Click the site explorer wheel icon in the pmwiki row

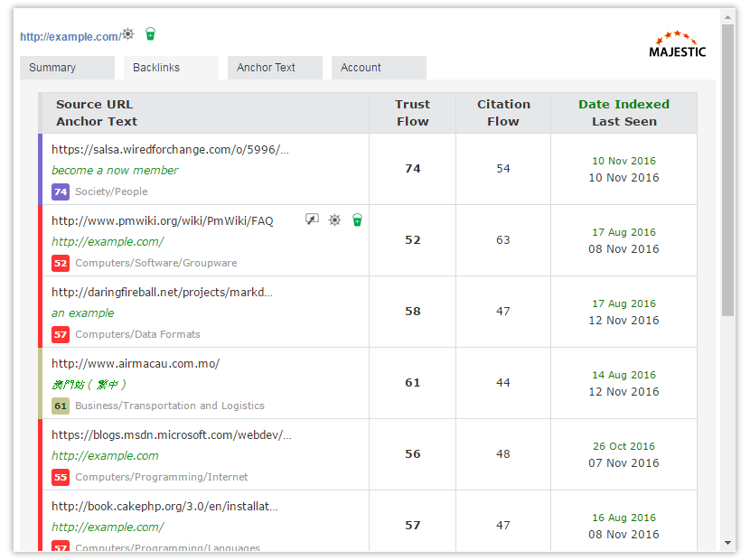pos(334,219)
